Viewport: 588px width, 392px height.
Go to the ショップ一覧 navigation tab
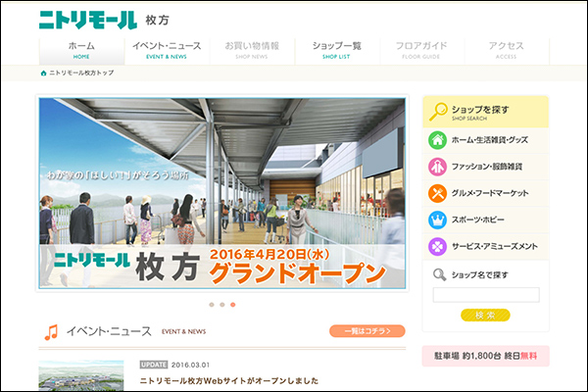click(x=336, y=51)
